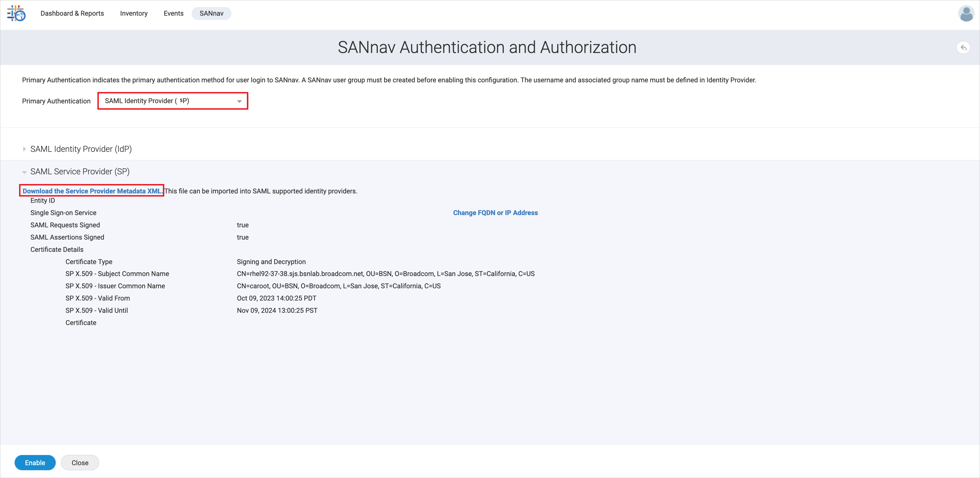
Task: Click the SAML Identity Provider (IdP) heading
Action: point(81,149)
